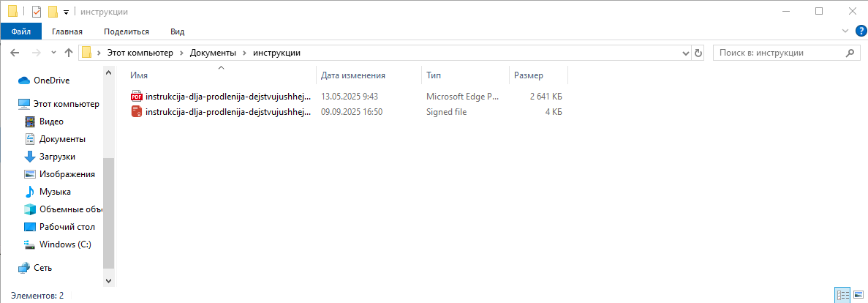Click the New folder icon in title bar

[53, 12]
